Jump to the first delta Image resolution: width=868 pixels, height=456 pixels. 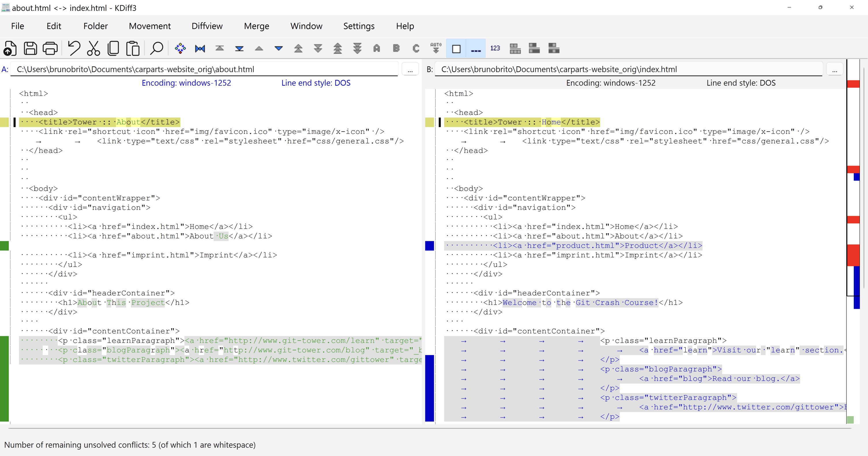tap(219, 48)
